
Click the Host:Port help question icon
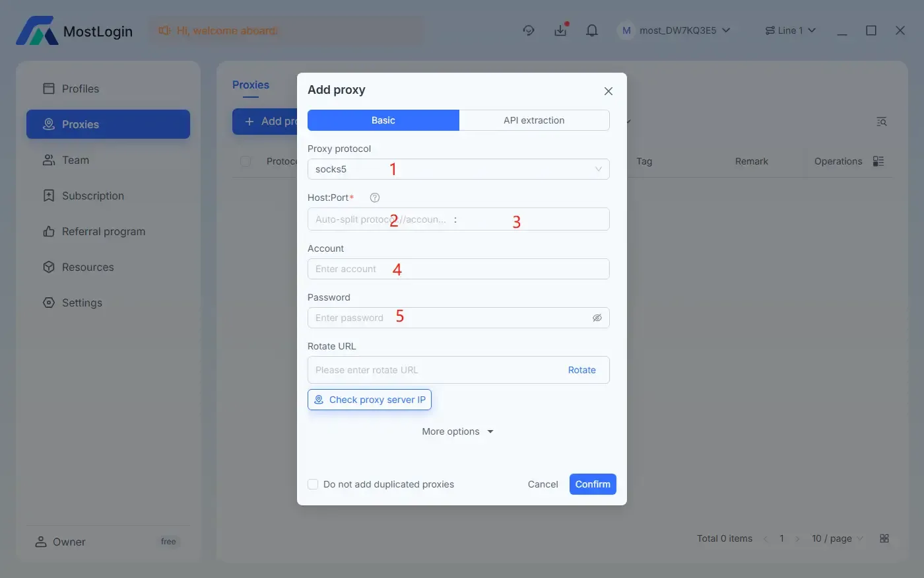click(375, 198)
